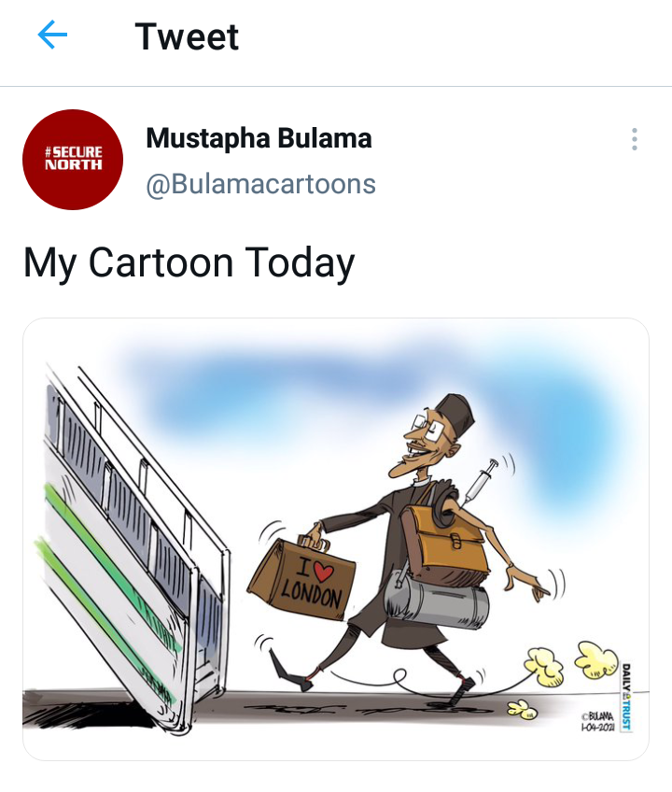Select the 'My Cartoon Today' tweet text
Viewport: 672px width, 792px height.
(x=189, y=263)
